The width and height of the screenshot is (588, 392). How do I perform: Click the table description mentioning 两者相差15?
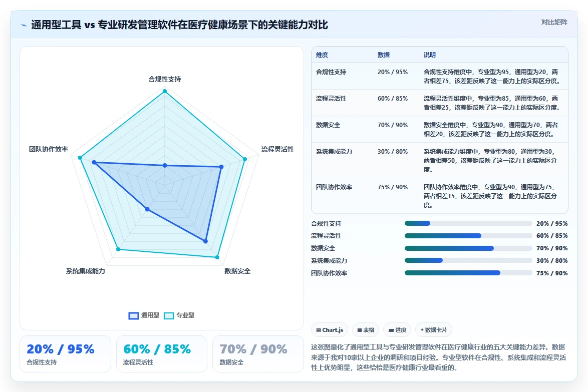click(x=490, y=196)
